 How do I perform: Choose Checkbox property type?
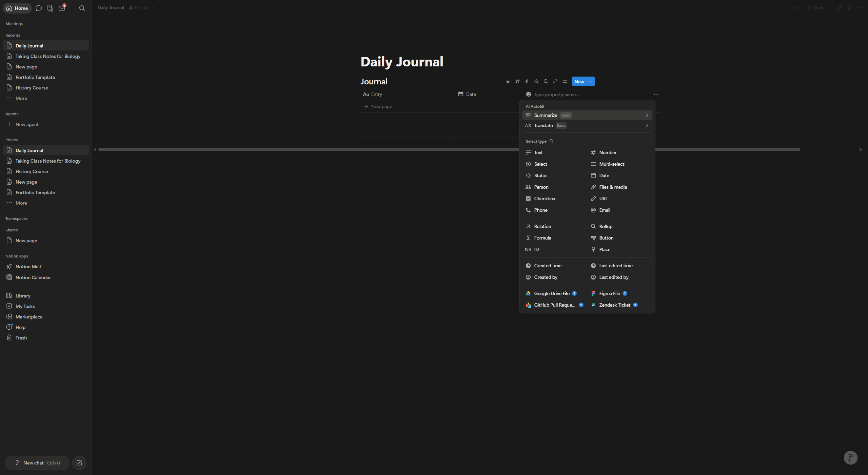[x=555, y=199]
